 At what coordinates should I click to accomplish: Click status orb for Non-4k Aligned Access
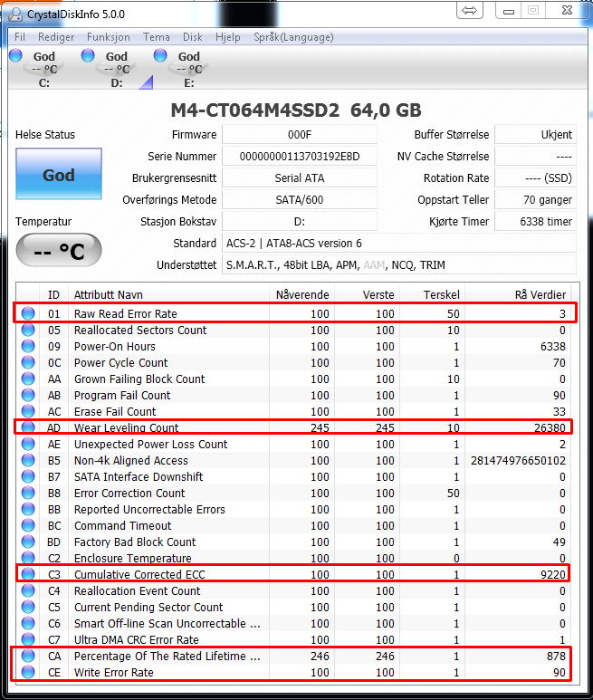[28, 460]
